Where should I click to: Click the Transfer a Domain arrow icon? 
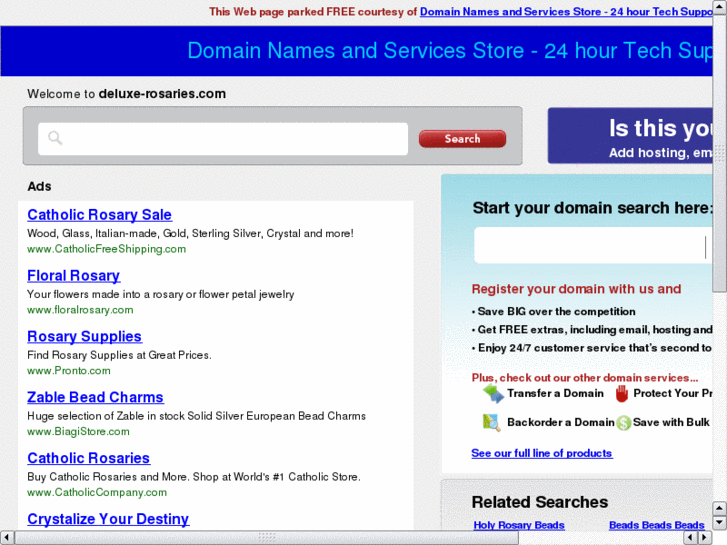tap(493, 394)
